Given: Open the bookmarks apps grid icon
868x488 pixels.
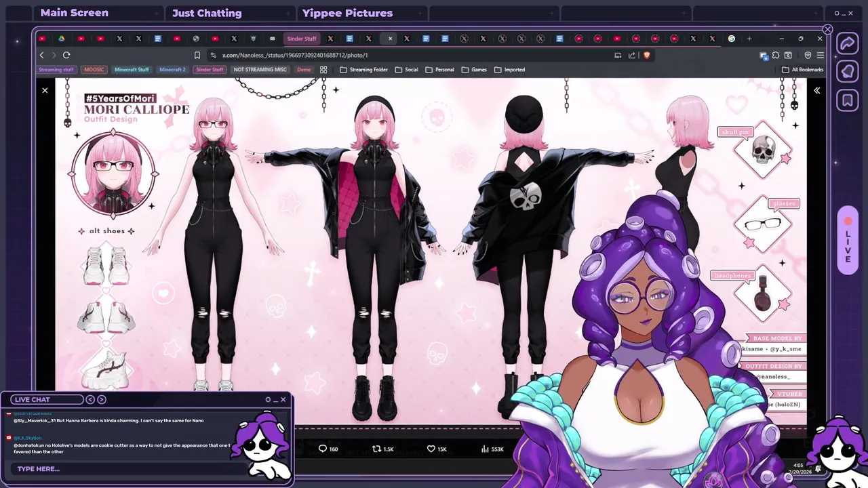Looking at the screenshot, I should pos(323,70).
